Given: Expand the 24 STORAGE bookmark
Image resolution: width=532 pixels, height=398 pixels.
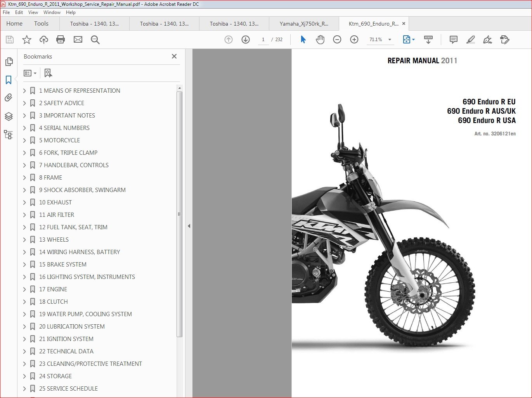Looking at the screenshot, I should 24,376.
